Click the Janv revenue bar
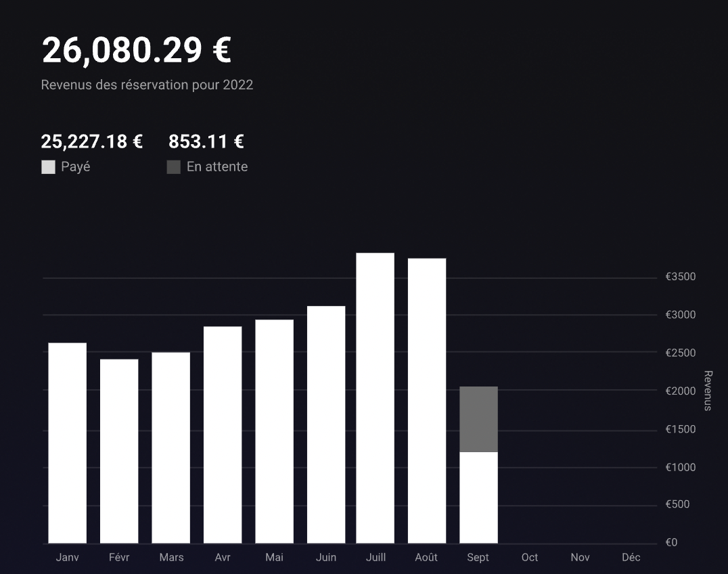This screenshot has width=728, height=574. coord(68,443)
